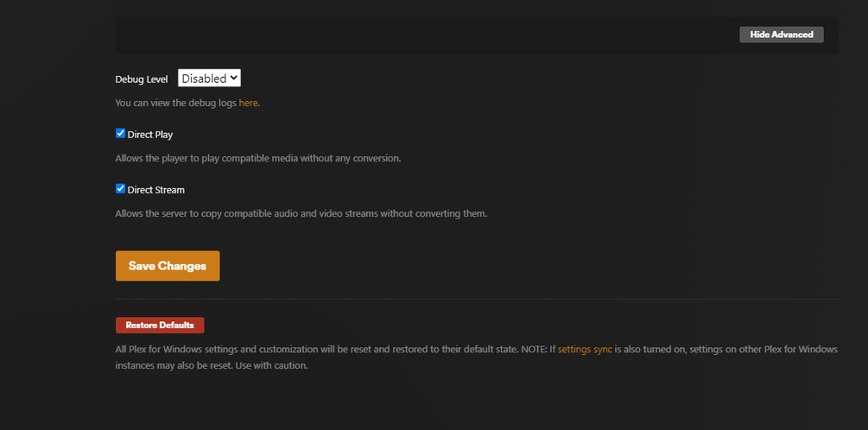The height and width of the screenshot is (430, 868).
Task: Click the horizontal divider above Restore Defaults
Action: pos(477,299)
